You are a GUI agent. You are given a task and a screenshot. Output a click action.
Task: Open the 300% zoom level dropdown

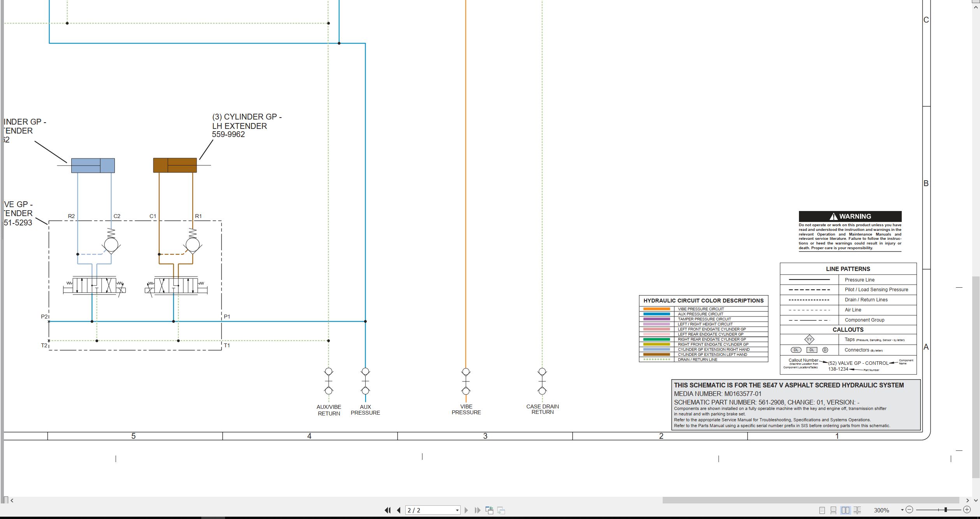pyautogui.click(x=902, y=510)
